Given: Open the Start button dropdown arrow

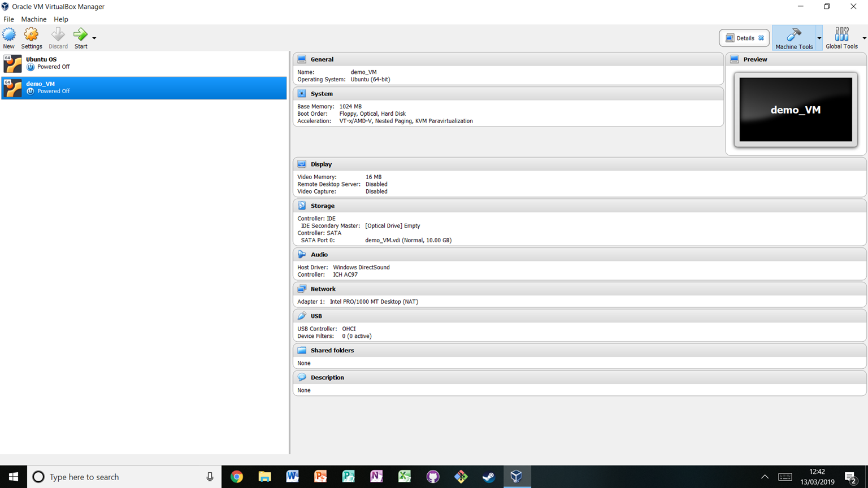Looking at the screenshot, I should [x=94, y=38].
